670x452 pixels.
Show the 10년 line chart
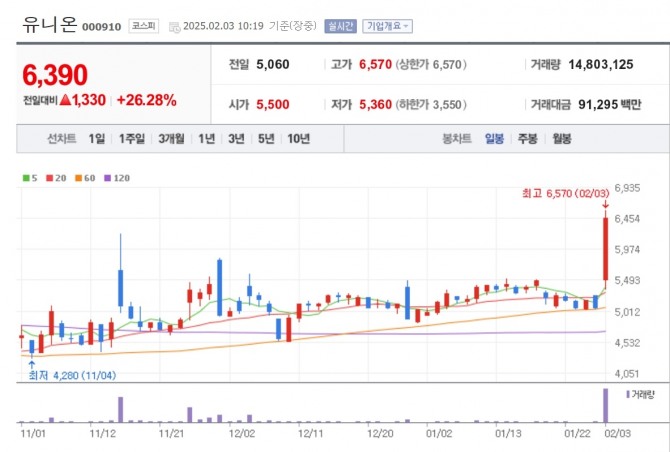point(298,140)
